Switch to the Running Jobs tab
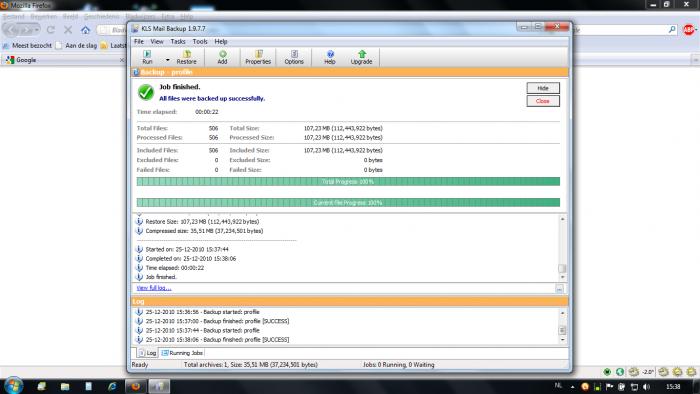 (182, 353)
